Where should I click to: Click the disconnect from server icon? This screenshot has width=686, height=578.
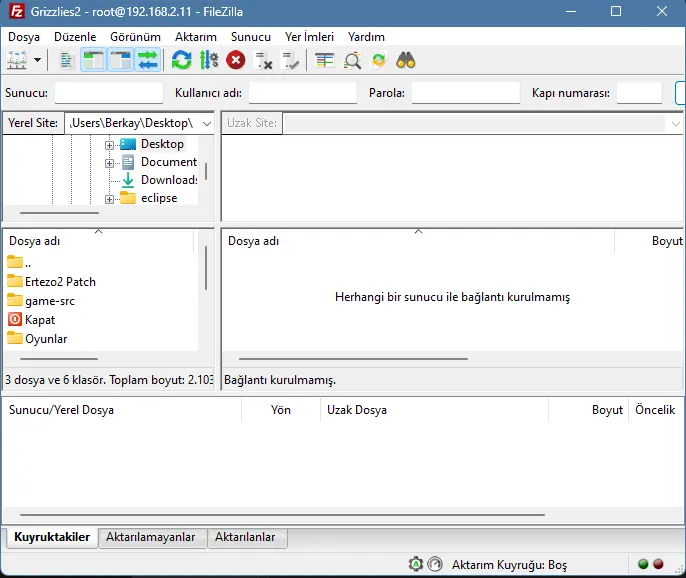coord(264,60)
